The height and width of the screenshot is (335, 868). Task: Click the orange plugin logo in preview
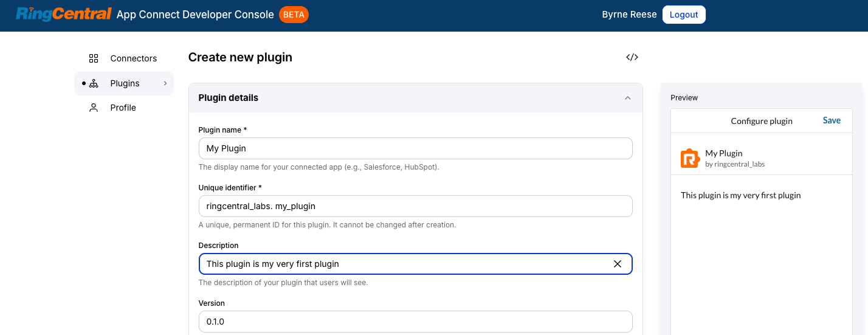point(691,158)
